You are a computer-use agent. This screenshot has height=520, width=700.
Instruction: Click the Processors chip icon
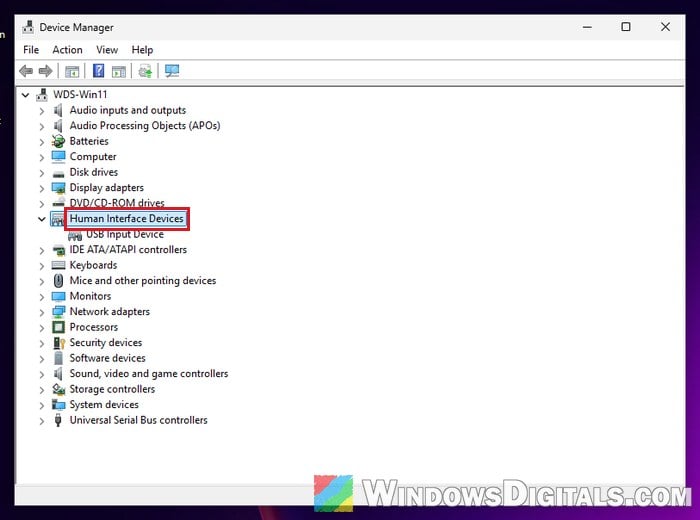tap(58, 327)
